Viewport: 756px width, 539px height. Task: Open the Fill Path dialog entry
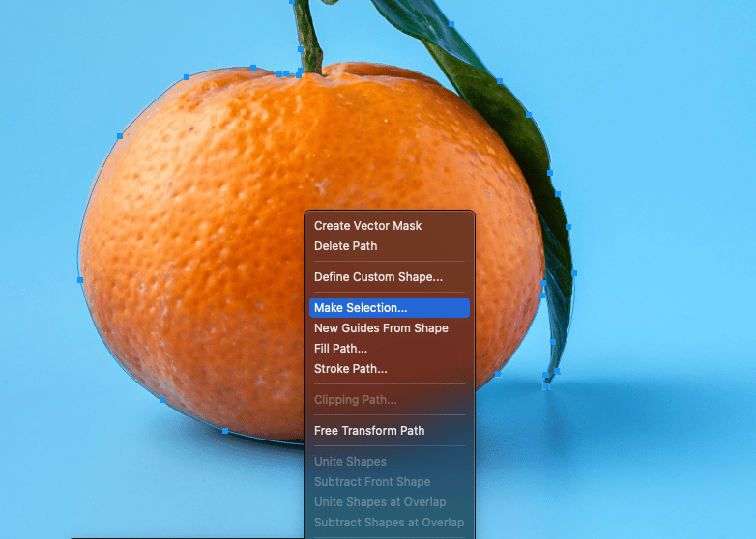(389, 349)
